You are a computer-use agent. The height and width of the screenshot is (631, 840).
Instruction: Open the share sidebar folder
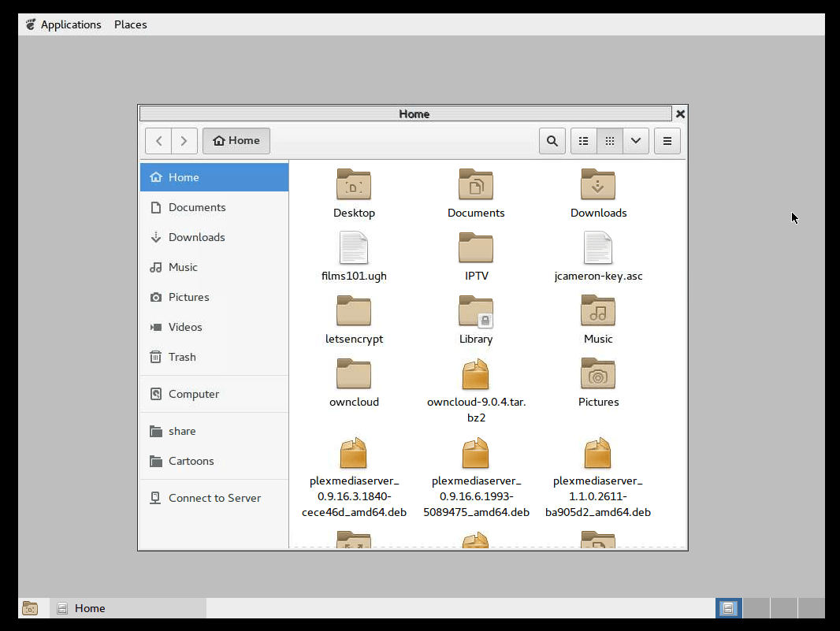183,431
